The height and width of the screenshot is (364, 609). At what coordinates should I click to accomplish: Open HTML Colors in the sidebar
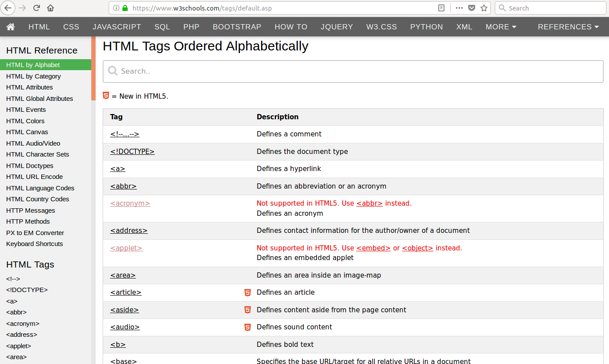[x=25, y=121]
